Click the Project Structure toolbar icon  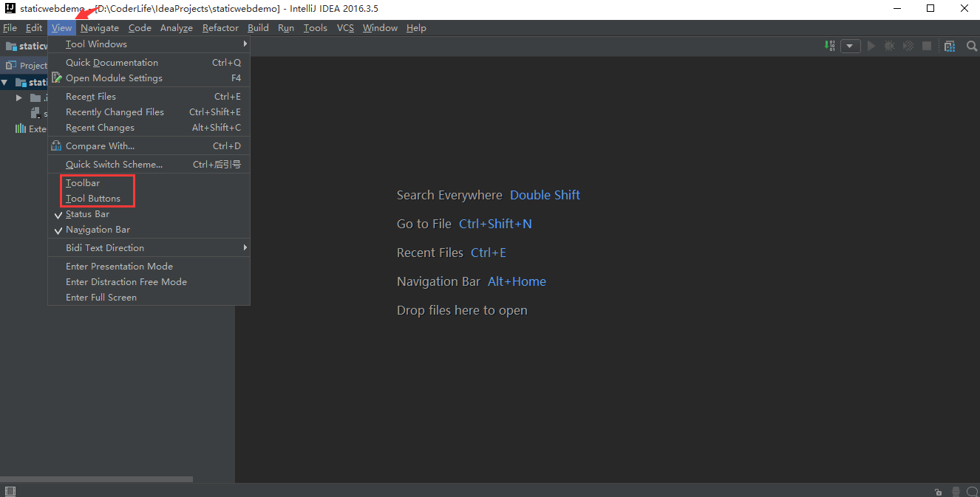pyautogui.click(x=950, y=46)
